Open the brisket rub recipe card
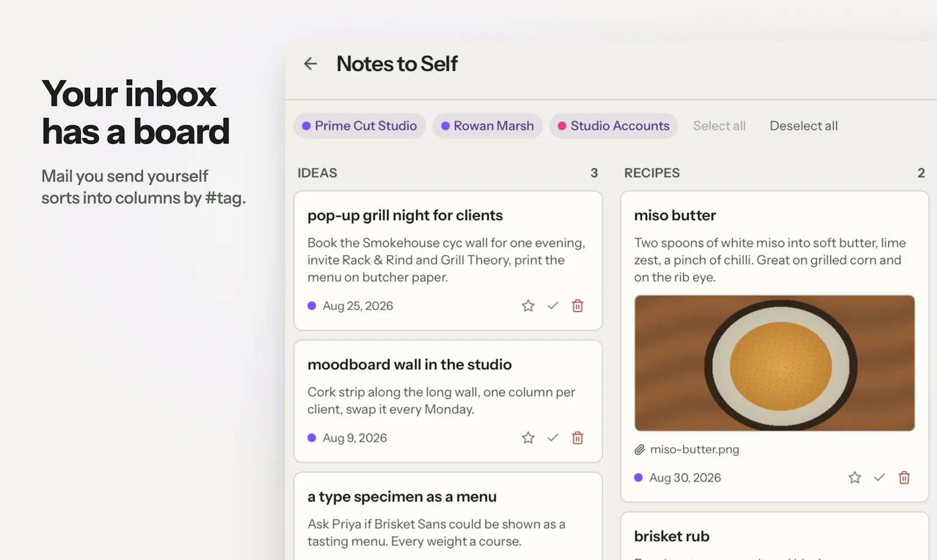The height and width of the screenshot is (560, 937). coord(774,536)
